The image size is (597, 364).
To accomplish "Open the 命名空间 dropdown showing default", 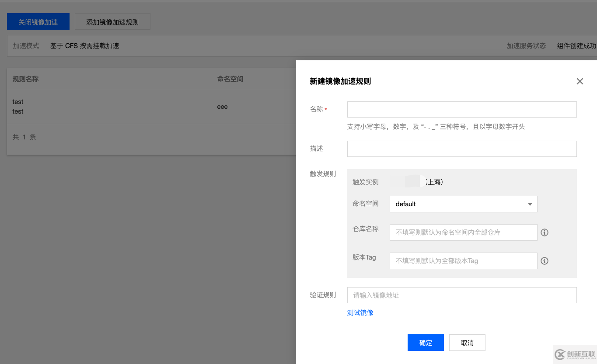I will [x=463, y=204].
